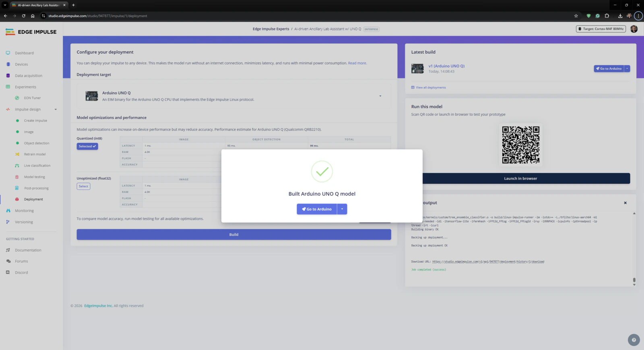Image resolution: width=644 pixels, height=350 pixels.
Task: Click the build output scroll-down arrow
Action: [x=634, y=284]
